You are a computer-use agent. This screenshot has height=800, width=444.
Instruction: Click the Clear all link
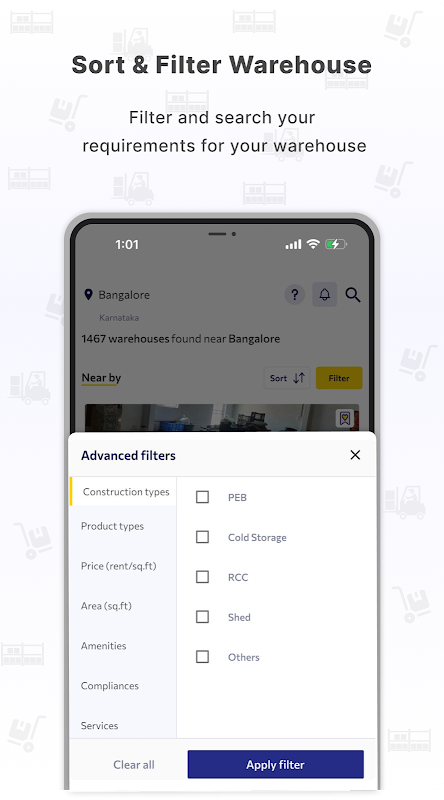pos(134,764)
